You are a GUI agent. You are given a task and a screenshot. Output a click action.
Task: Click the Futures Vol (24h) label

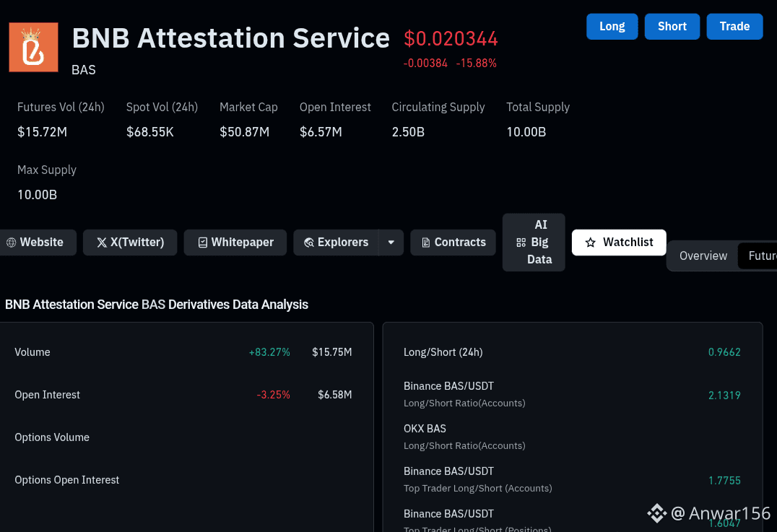coord(61,107)
